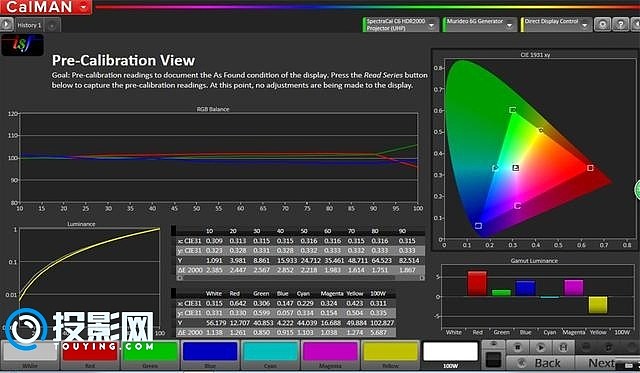
Task: Select the Magenta color patch
Action: pos(330,355)
